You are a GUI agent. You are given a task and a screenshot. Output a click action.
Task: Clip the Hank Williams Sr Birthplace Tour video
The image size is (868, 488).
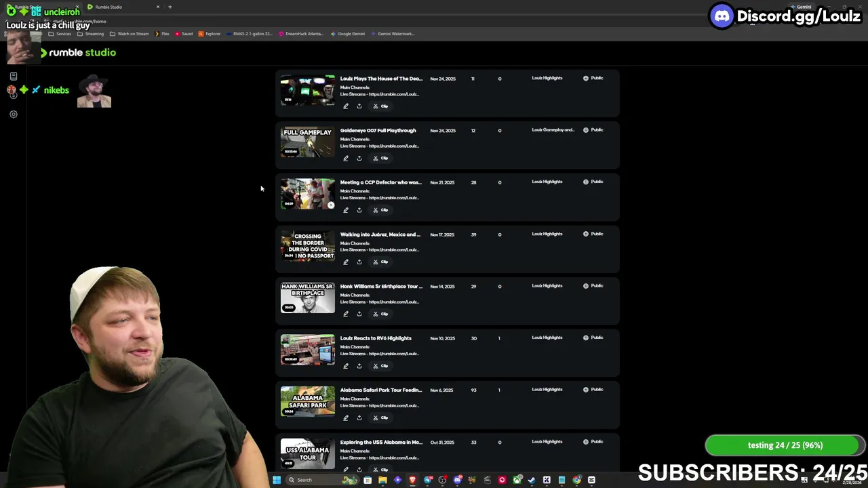380,314
